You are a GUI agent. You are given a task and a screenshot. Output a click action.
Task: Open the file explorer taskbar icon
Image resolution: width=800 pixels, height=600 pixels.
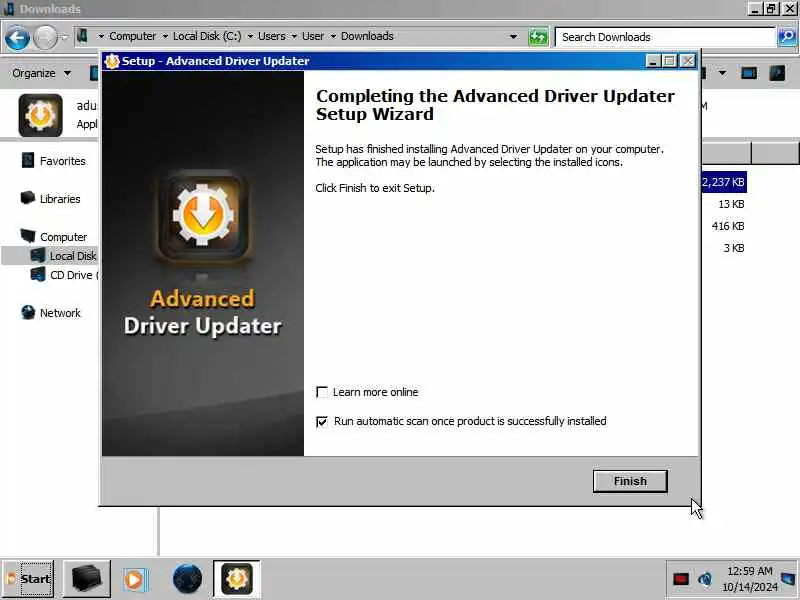87,579
